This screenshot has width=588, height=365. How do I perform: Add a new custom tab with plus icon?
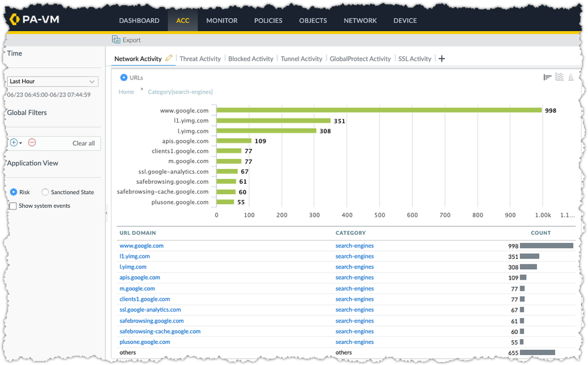coord(442,59)
